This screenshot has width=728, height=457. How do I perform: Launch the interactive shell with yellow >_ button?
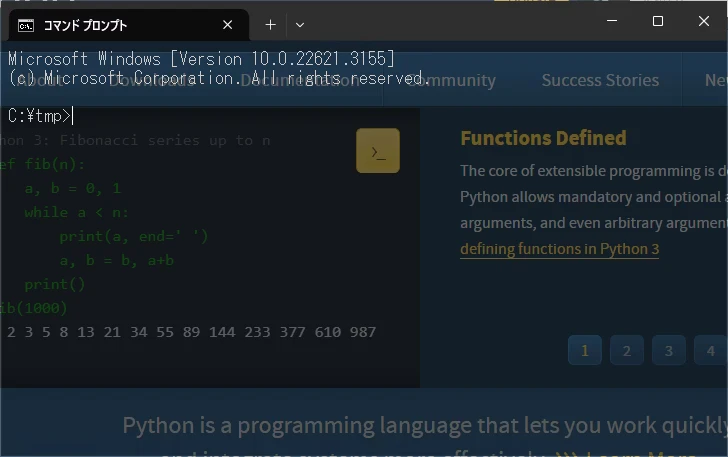377,151
